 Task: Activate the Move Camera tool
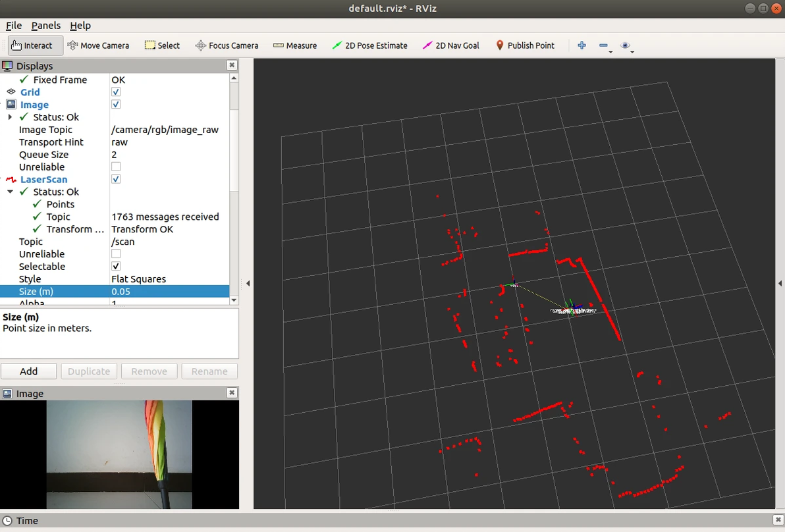click(98, 45)
